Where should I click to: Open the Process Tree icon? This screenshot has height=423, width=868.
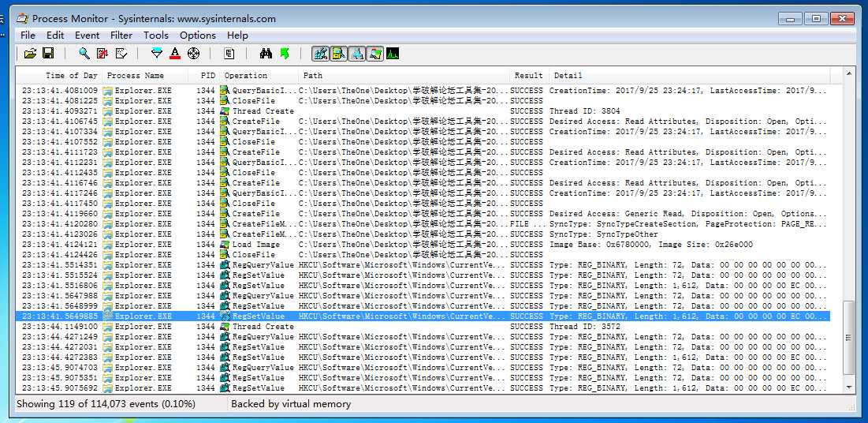229,54
